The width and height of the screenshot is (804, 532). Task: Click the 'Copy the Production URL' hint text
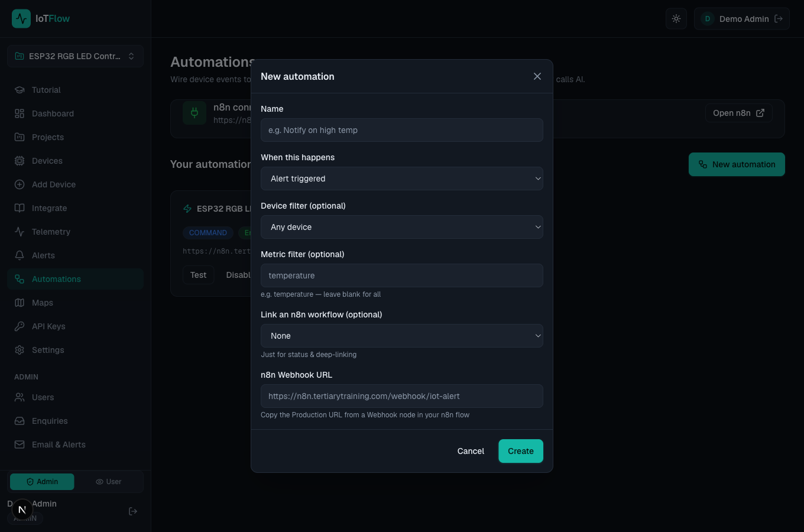pos(365,415)
